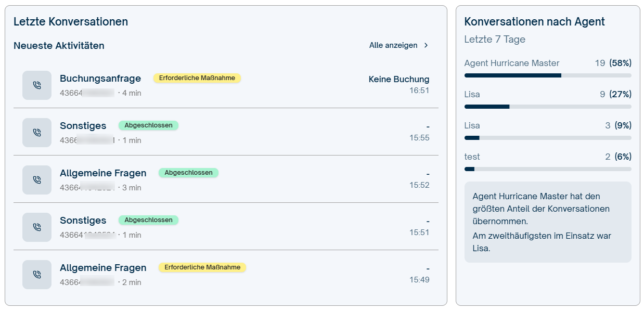The image size is (644, 310).
Task: Click the test agent progress bar
Action: coord(548,169)
